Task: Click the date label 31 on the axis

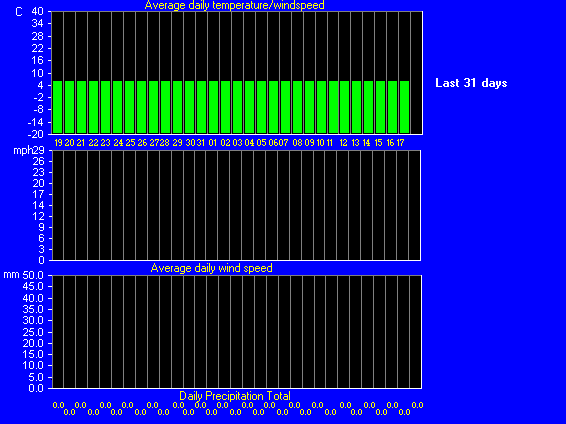Action: [201, 143]
